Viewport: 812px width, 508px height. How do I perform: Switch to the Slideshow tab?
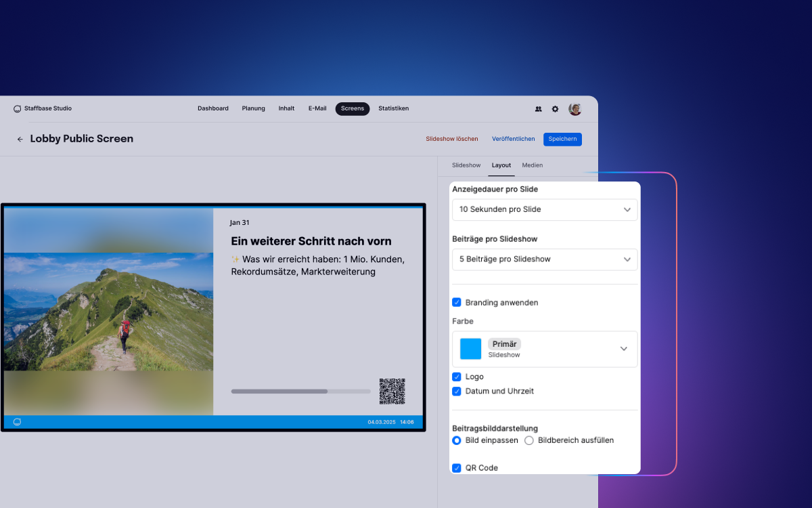click(466, 165)
